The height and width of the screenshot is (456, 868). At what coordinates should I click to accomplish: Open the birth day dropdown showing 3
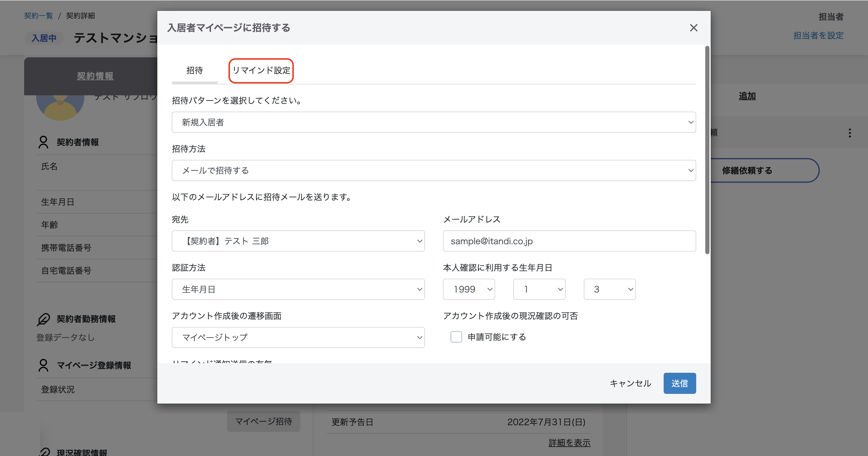[609, 290]
